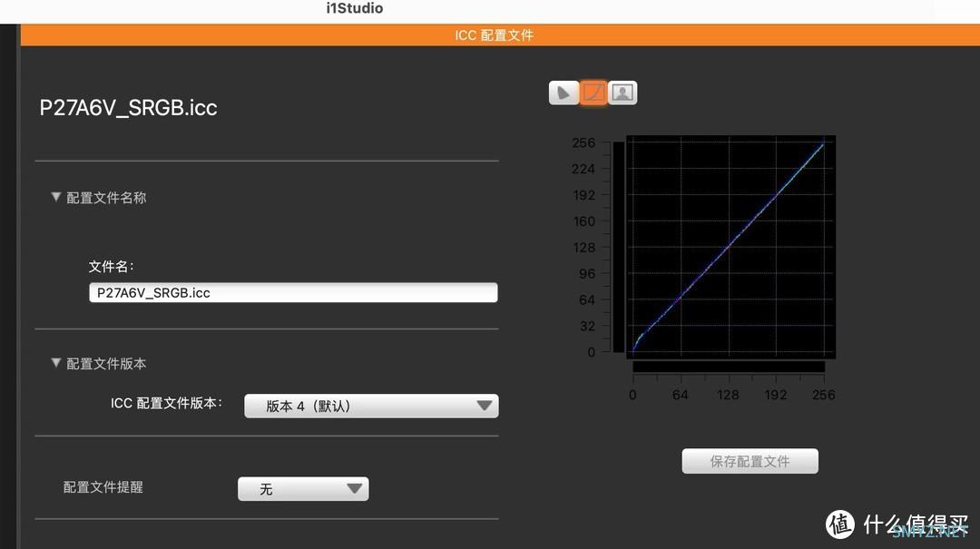Click the large P27A6V_SRGB.icc heading

(x=128, y=108)
